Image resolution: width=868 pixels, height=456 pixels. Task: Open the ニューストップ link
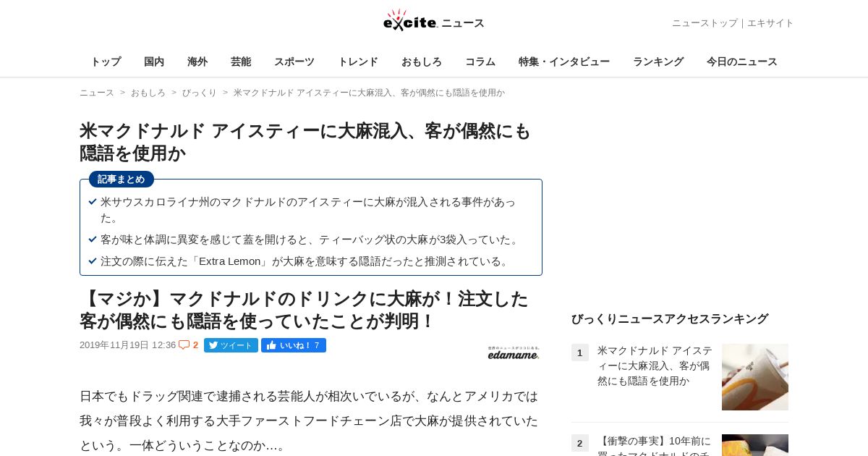[x=705, y=23]
